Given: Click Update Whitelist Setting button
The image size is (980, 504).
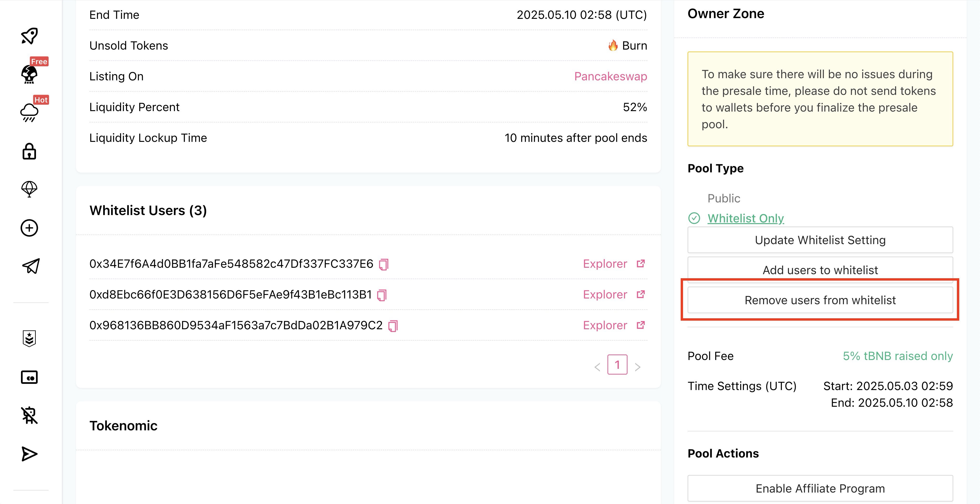Looking at the screenshot, I should (820, 240).
